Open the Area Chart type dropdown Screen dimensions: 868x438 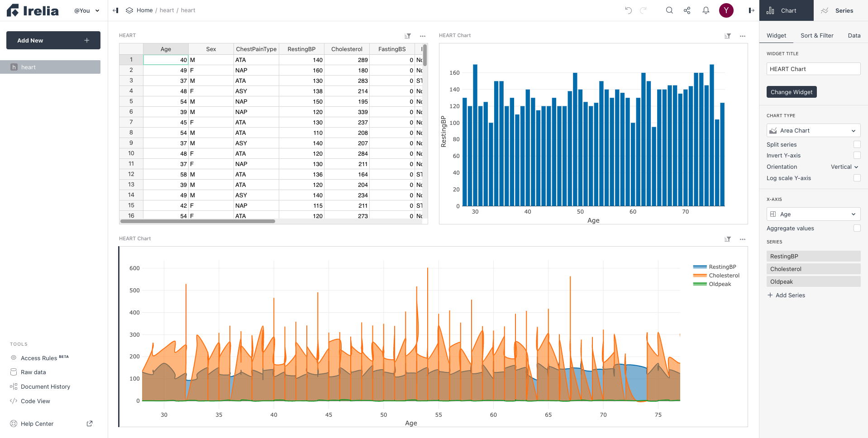click(x=814, y=130)
